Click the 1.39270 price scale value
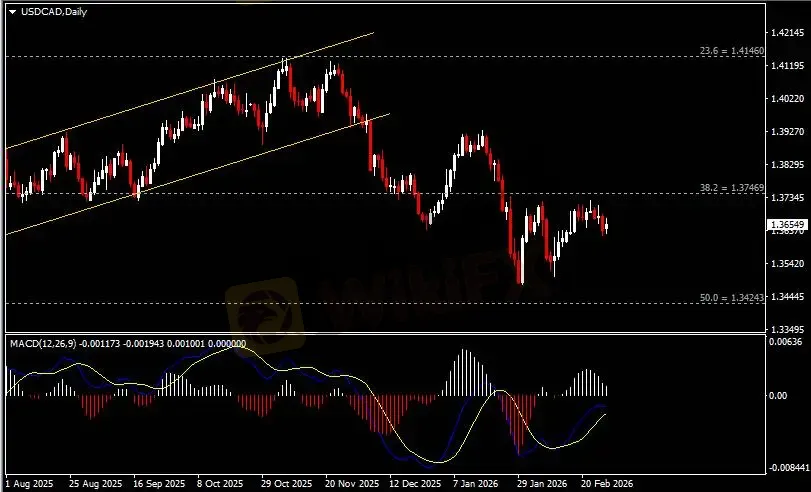Image resolution: width=811 pixels, height=492 pixels. coord(787,131)
